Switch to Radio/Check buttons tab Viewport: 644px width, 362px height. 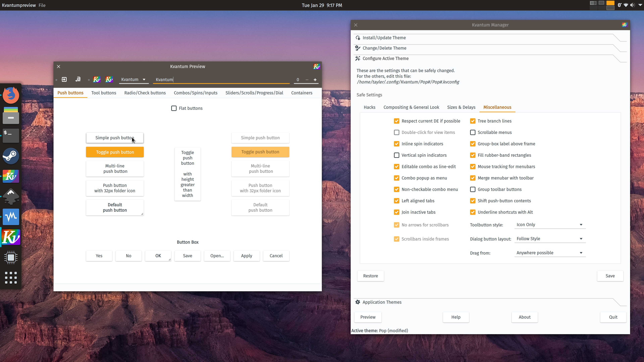145,93
